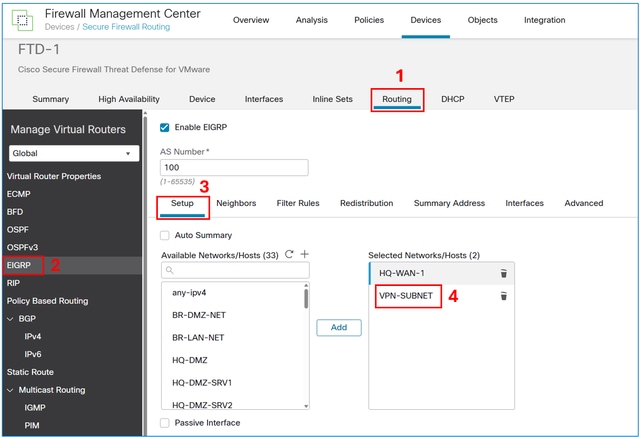The width and height of the screenshot is (640, 437).
Task: Click the Devices breadcrumb link
Action: point(60,27)
